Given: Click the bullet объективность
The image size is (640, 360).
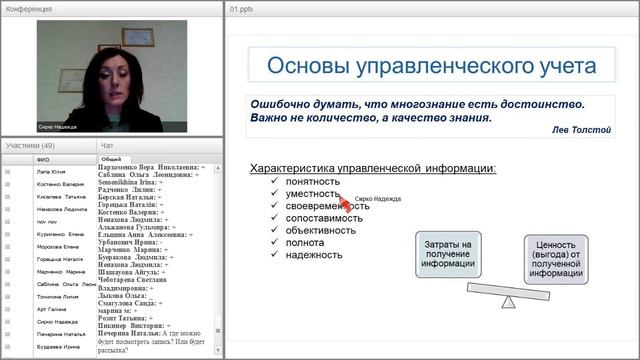Looking at the screenshot, I should tap(320, 231).
